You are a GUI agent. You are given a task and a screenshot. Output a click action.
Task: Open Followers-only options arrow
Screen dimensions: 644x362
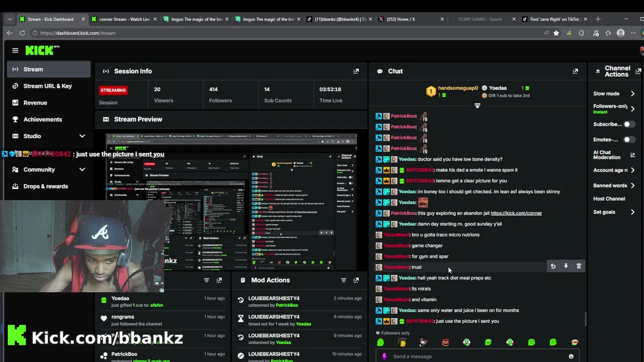(632, 109)
